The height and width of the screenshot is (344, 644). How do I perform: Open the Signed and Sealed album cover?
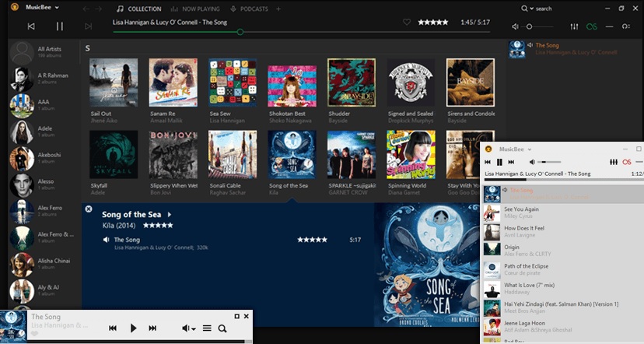[x=411, y=82]
